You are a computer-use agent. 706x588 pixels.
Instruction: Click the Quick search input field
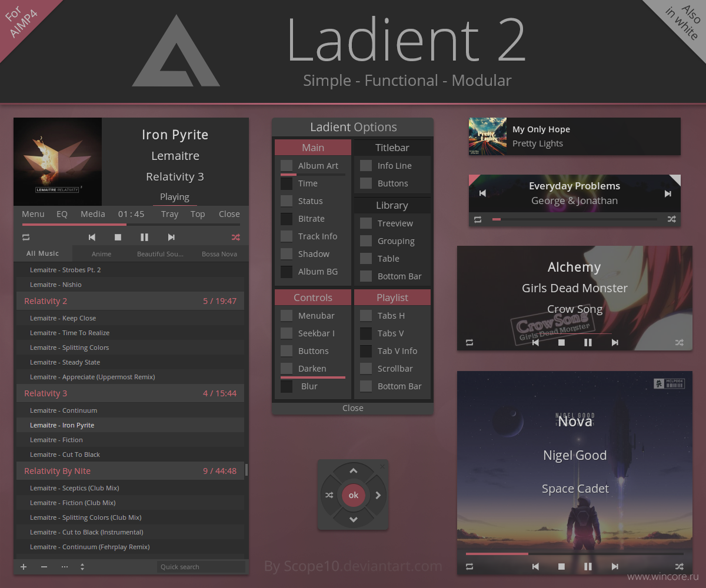tap(201, 567)
